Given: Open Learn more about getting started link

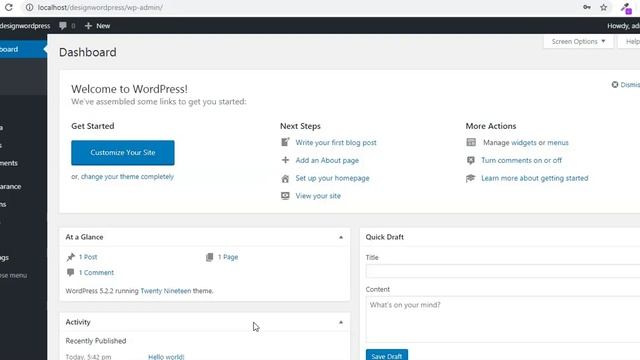Looking at the screenshot, I should click(535, 178).
